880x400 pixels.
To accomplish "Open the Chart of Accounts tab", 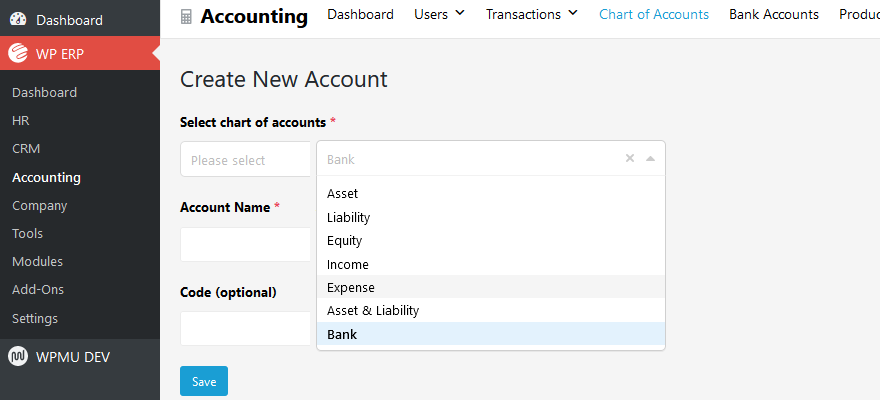I will (654, 15).
